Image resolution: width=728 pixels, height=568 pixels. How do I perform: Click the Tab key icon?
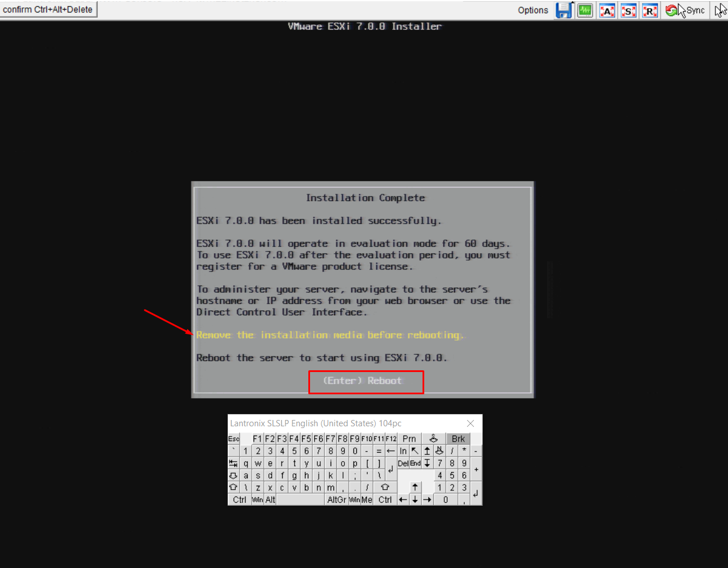[233, 463]
